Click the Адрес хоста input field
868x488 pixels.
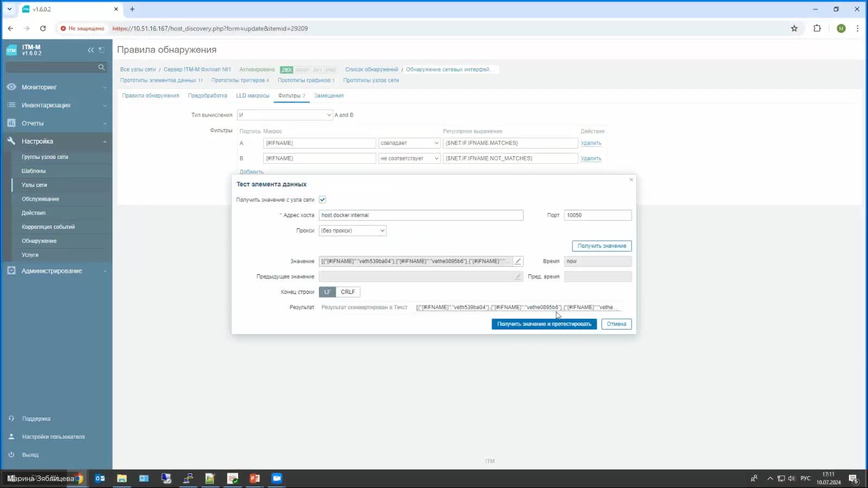421,215
